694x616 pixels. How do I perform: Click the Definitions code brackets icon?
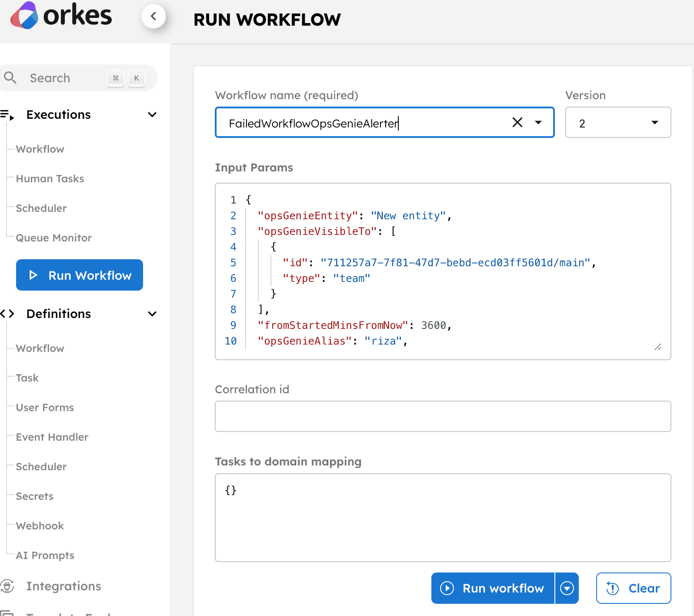pos(7,314)
